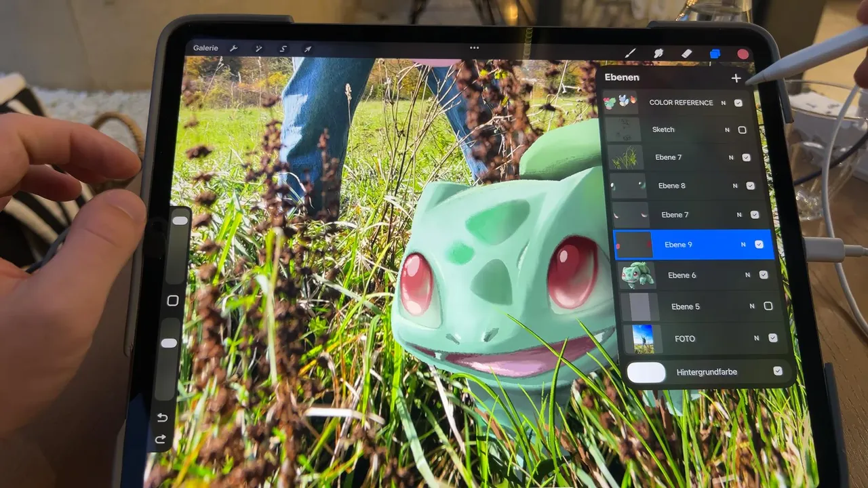Toggle the Hintergrundfarbe visibility checkbox
The image size is (868, 488).
pos(778,371)
